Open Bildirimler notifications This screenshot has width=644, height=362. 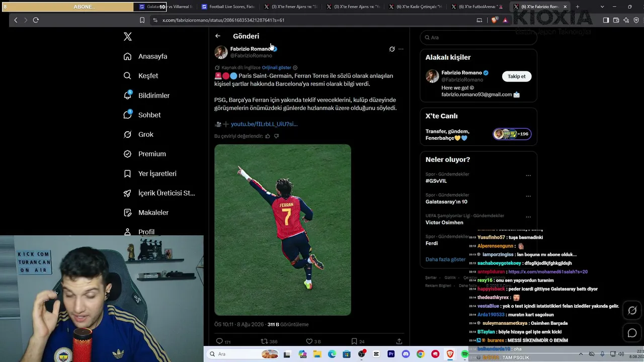[x=146, y=96]
